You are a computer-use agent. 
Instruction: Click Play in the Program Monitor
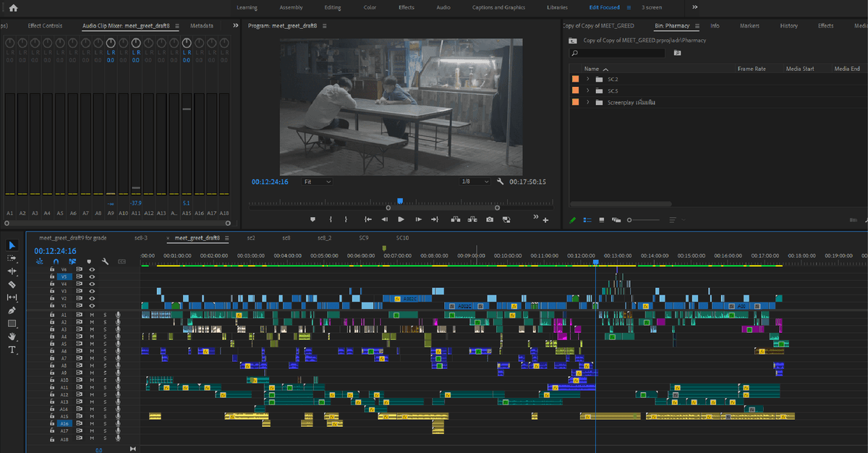(401, 219)
